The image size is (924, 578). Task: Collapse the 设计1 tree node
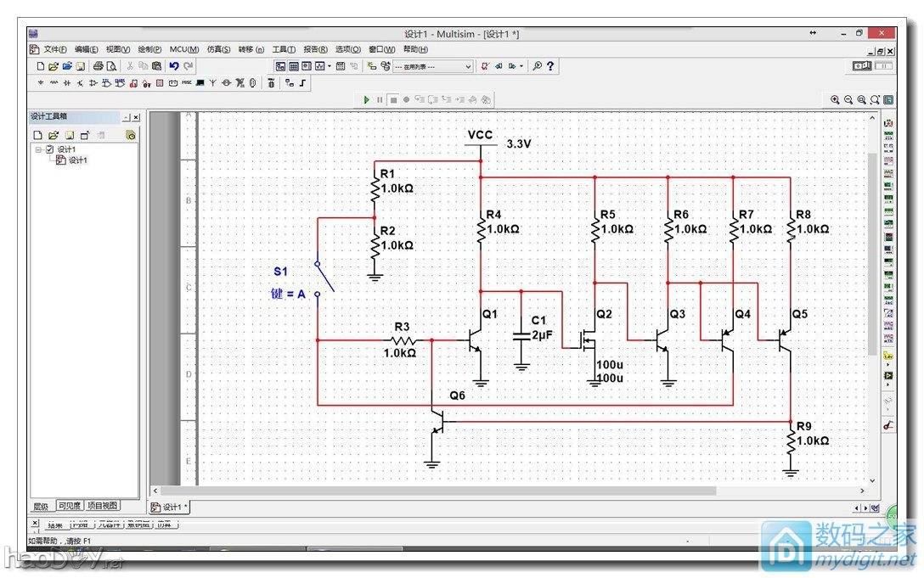(x=38, y=149)
